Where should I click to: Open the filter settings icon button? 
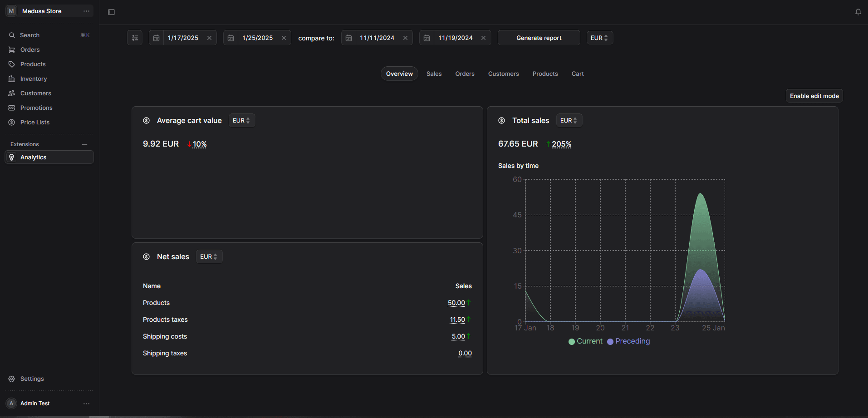pyautogui.click(x=135, y=38)
